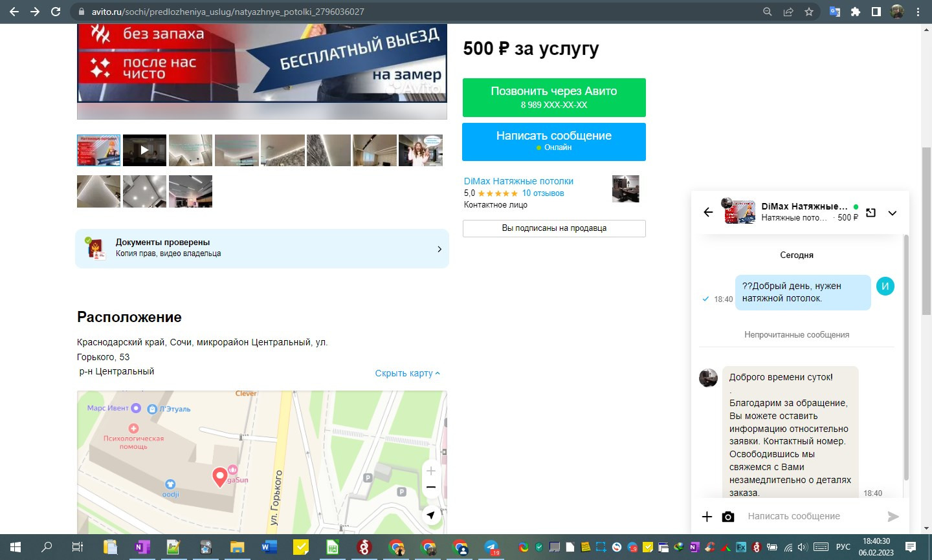Open Telegram from the taskbar
This screenshot has height=560, width=932.
click(x=492, y=547)
